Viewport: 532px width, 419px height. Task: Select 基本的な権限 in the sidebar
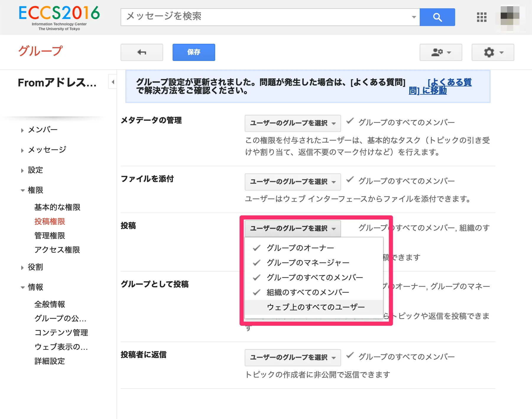[57, 207]
